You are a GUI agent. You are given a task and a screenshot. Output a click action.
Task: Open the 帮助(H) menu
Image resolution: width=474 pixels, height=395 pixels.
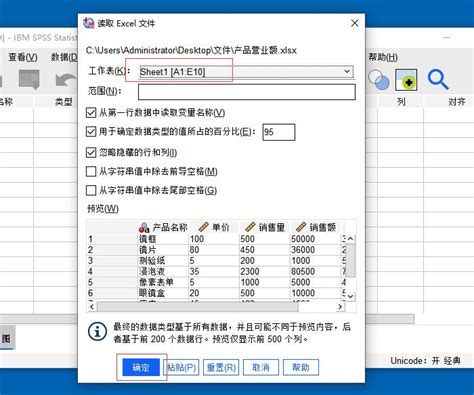383,57
